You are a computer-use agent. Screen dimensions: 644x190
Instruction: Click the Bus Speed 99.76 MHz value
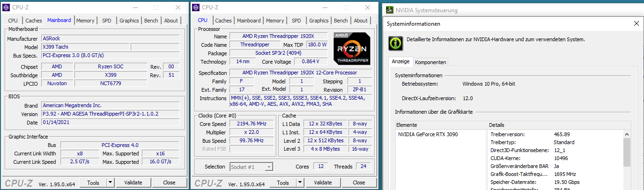click(252, 140)
